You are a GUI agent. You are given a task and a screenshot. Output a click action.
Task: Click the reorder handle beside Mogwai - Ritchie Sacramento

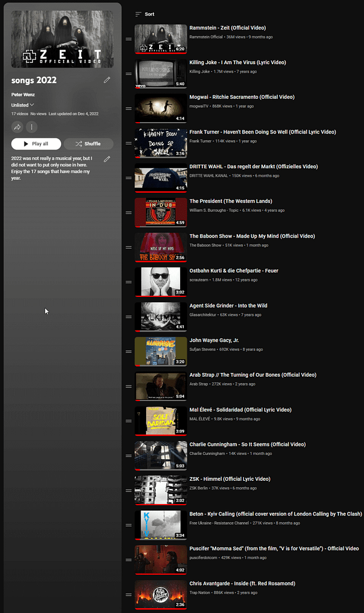[x=129, y=108]
